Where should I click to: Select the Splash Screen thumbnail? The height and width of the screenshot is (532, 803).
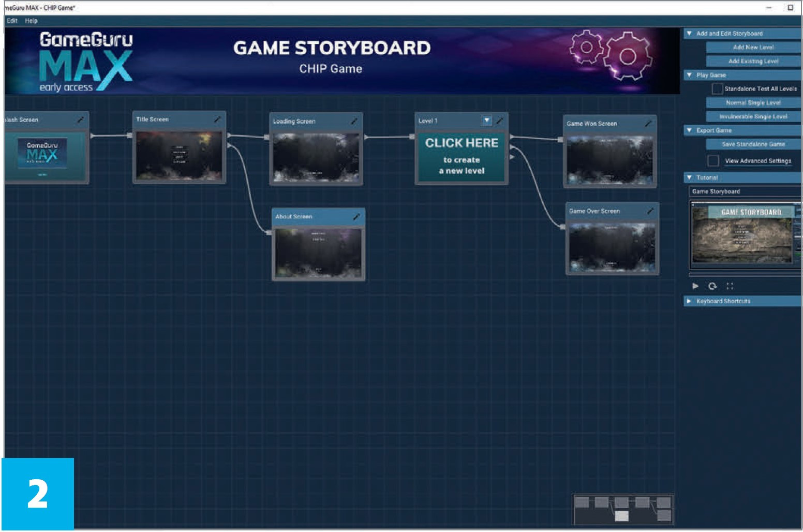pos(46,156)
